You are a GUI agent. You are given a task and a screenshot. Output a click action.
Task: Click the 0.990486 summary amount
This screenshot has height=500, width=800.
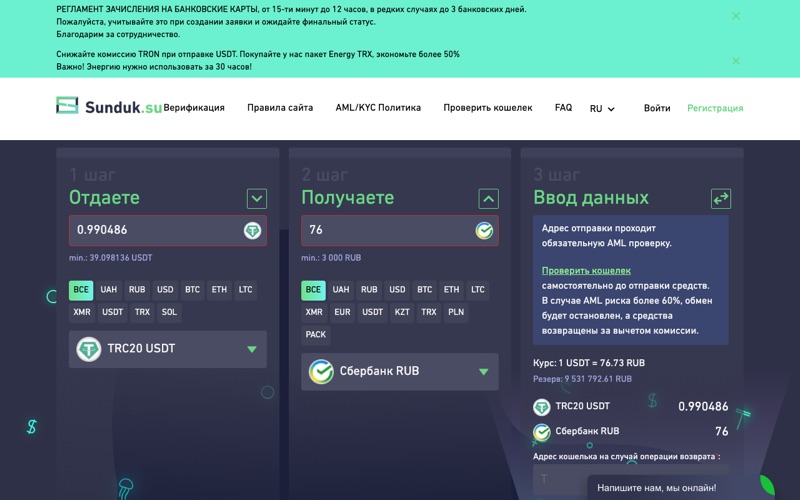click(x=703, y=407)
